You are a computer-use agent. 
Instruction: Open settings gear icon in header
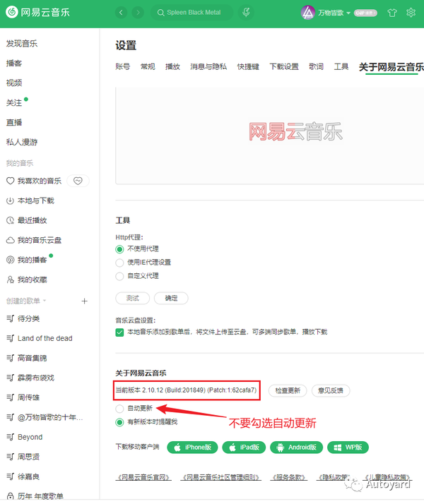pyautogui.click(x=411, y=13)
